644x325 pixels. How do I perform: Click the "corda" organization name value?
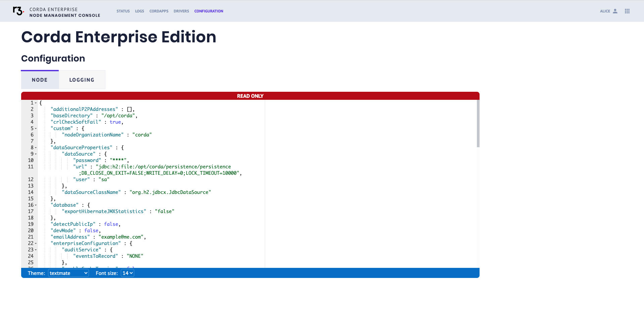coord(142,135)
